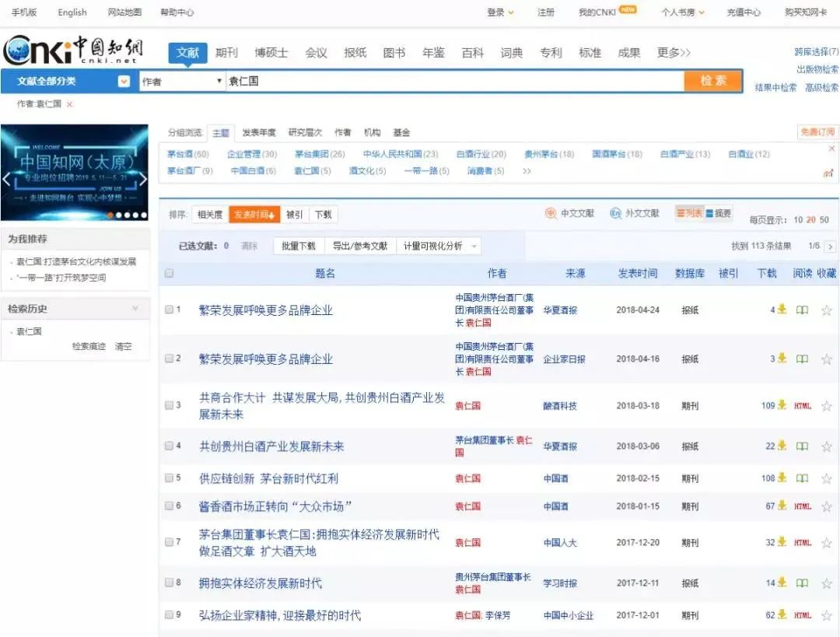Filter by topic 茅台酒(60)

click(187, 154)
